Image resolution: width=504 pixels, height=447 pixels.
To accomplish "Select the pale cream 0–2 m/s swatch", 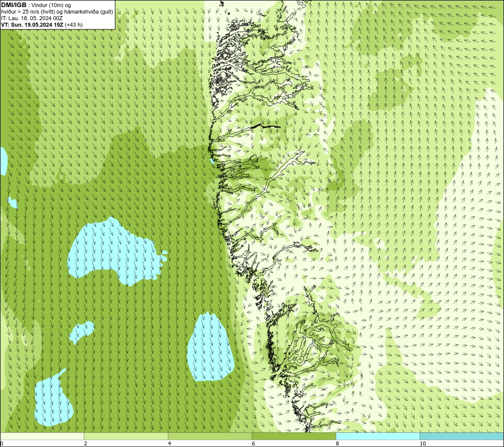I will (x=42, y=436).
